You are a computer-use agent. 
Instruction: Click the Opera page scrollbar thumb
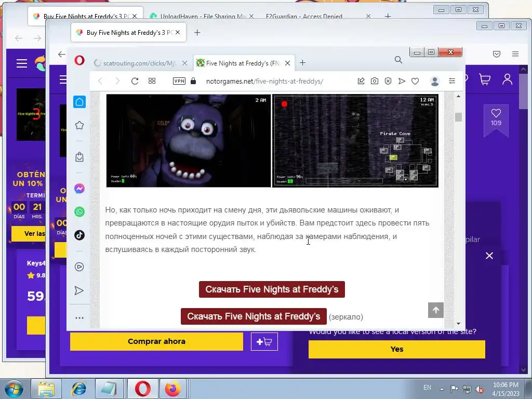click(458, 117)
